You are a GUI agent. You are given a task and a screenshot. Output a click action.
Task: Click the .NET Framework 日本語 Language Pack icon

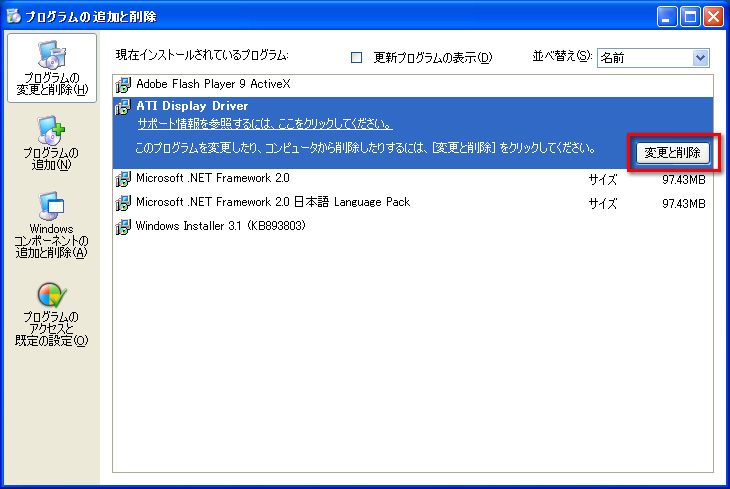click(x=123, y=203)
